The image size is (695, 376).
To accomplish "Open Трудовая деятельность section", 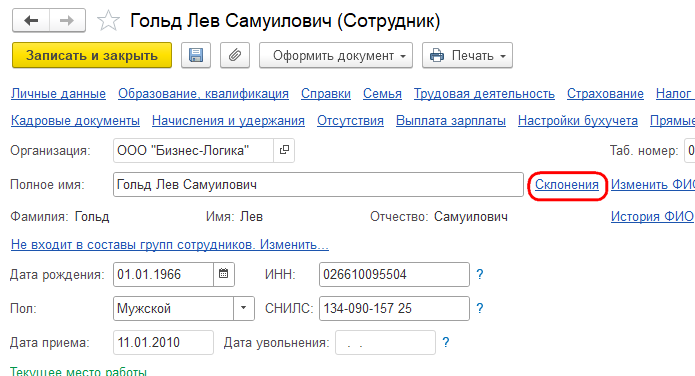I will [x=484, y=94].
